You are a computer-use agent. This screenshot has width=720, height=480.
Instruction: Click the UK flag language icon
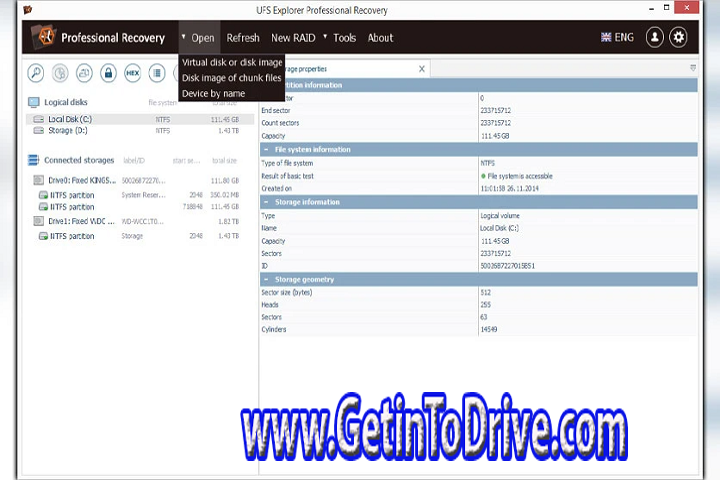tap(606, 37)
